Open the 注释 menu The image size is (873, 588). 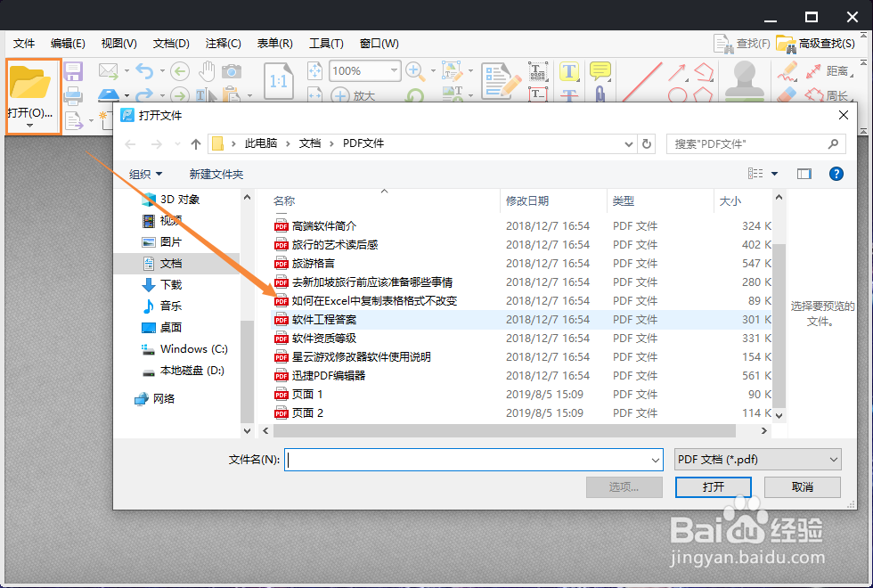(x=223, y=43)
